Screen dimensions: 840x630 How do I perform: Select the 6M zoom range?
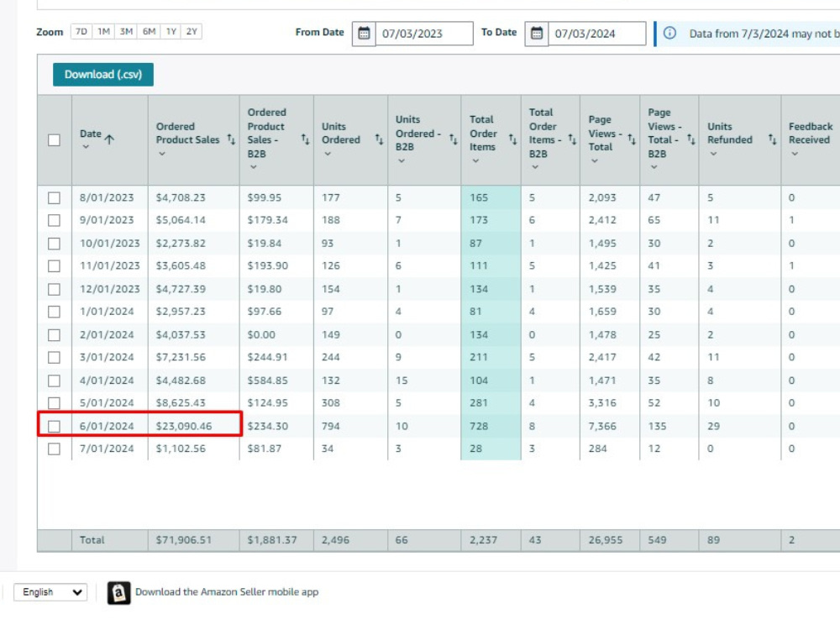click(x=149, y=32)
